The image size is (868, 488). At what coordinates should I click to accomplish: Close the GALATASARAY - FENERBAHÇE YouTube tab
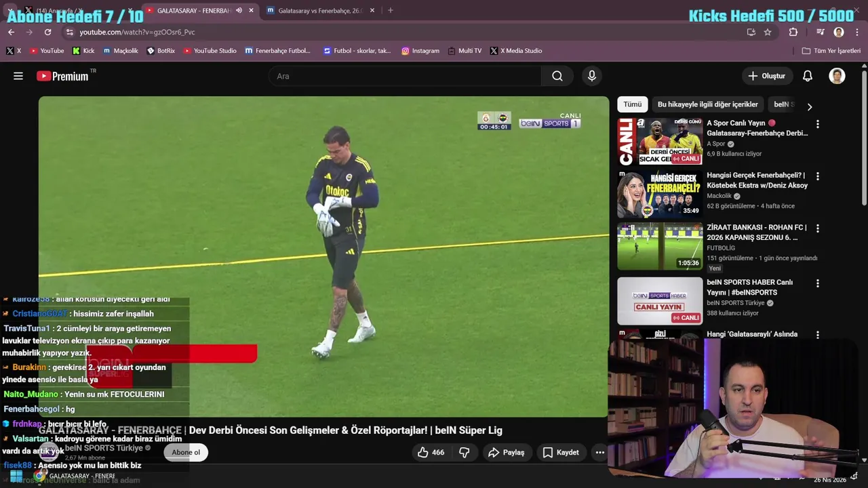pyautogui.click(x=251, y=10)
